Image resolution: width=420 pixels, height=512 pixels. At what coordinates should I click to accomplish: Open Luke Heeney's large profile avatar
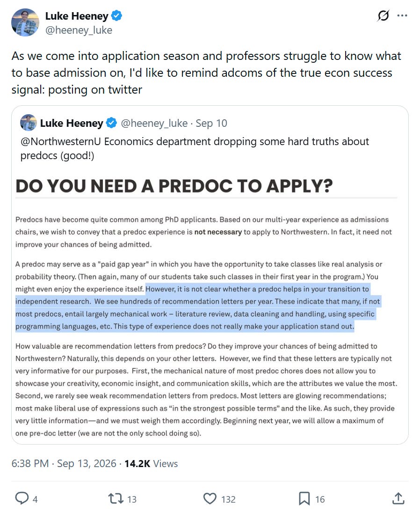[25, 22]
